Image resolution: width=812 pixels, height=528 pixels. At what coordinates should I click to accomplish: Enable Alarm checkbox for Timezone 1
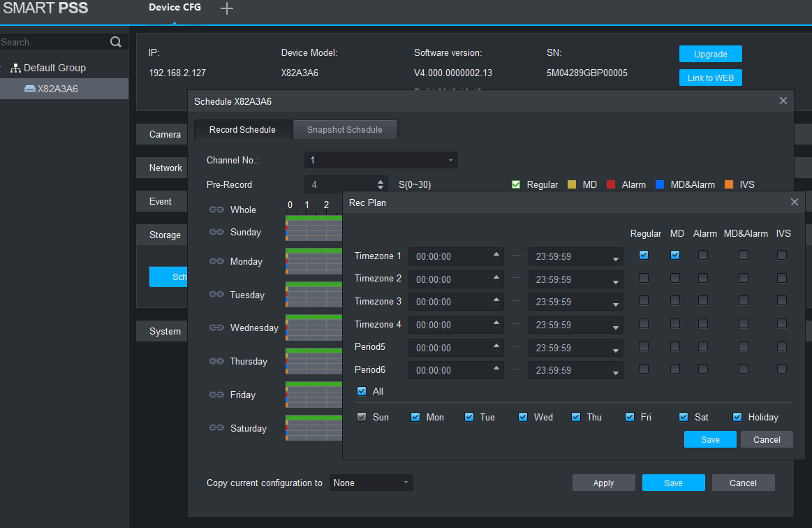tap(703, 255)
